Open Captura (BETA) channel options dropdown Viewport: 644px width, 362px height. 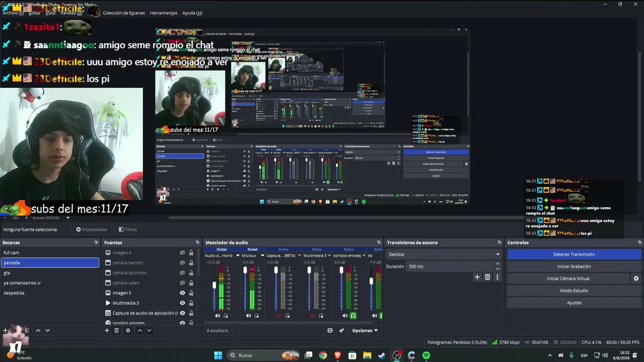(x=299, y=255)
